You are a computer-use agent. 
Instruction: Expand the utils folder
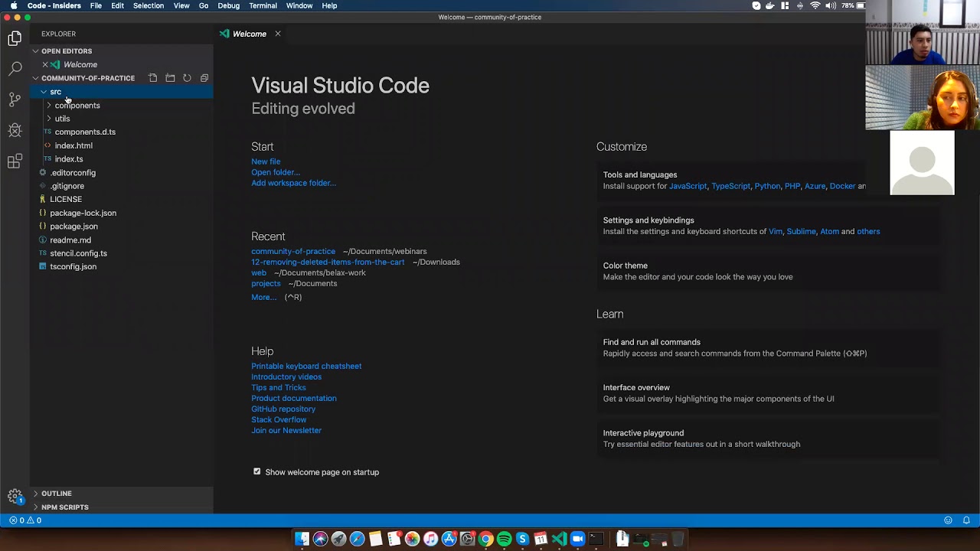122,119
